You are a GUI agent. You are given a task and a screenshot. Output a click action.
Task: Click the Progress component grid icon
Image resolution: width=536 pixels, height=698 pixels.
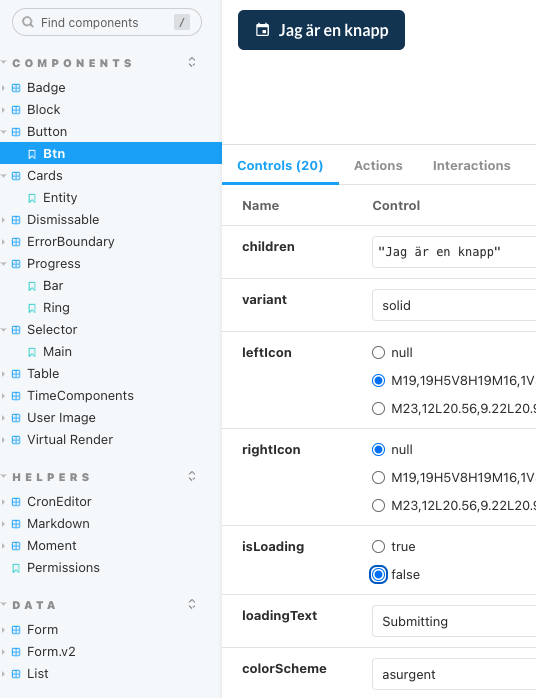tap(16, 264)
